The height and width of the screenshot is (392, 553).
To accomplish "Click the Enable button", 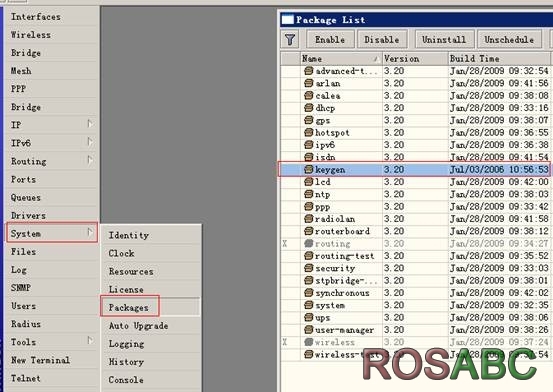I will click(x=330, y=39).
